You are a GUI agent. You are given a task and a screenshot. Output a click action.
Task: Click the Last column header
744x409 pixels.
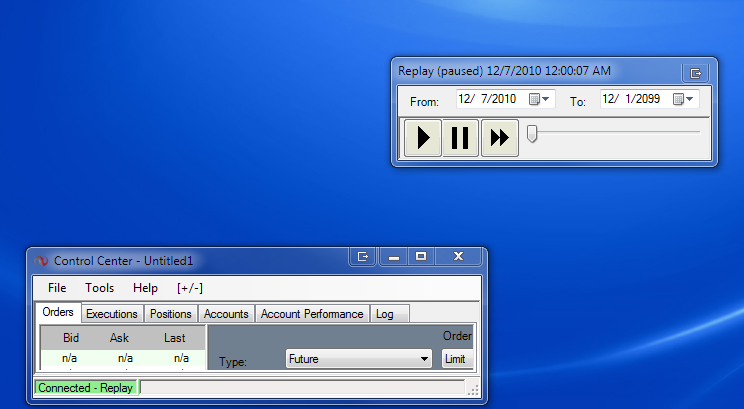tap(175, 338)
